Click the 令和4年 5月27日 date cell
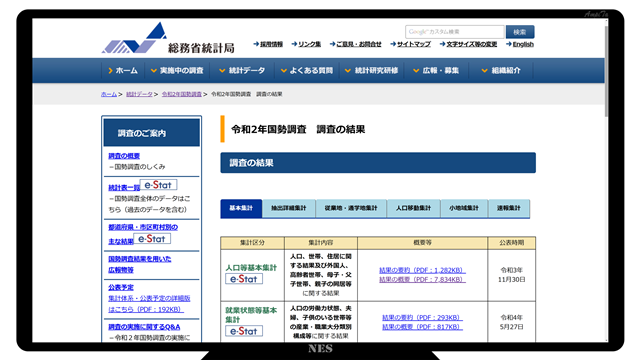 point(511,322)
